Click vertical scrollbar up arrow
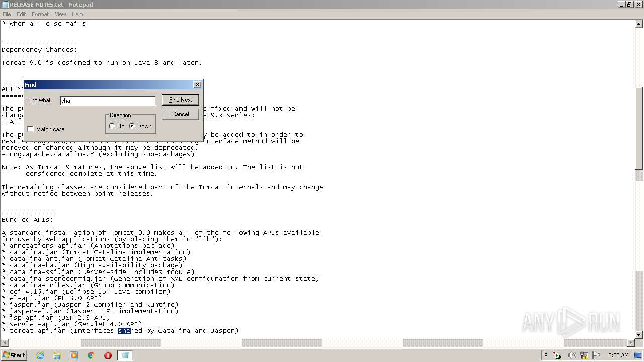The width and height of the screenshot is (644, 362). (x=639, y=24)
